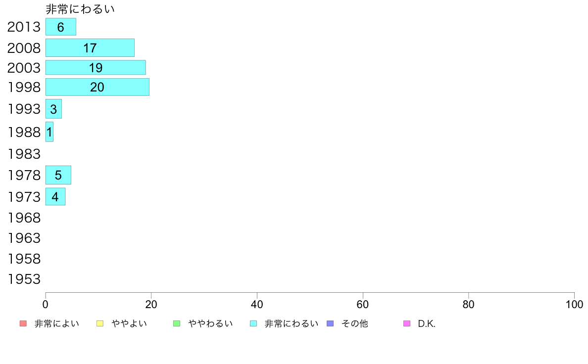
Task: Select the 2013 bar showing 6
Action: pyautogui.click(x=61, y=27)
